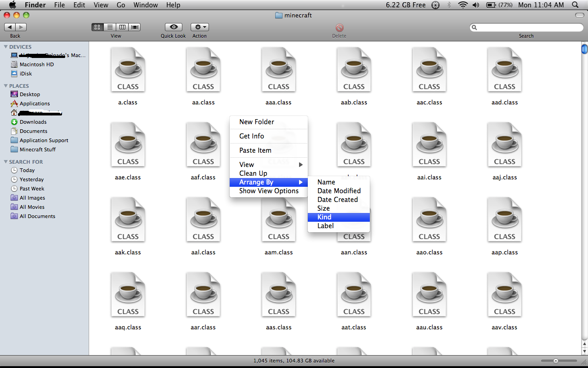Click the aam.class file name

(x=279, y=253)
